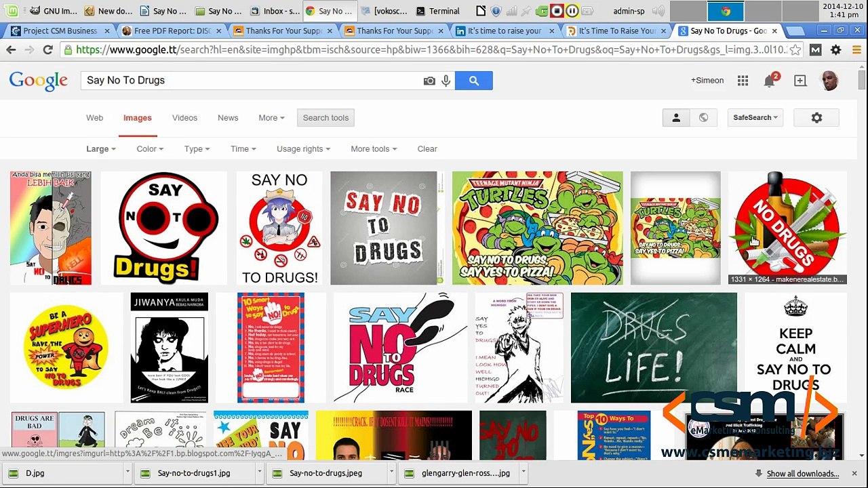This screenshot has height=488, width=868.
Task: Select global results globe toggle
Action: [703, 117]
